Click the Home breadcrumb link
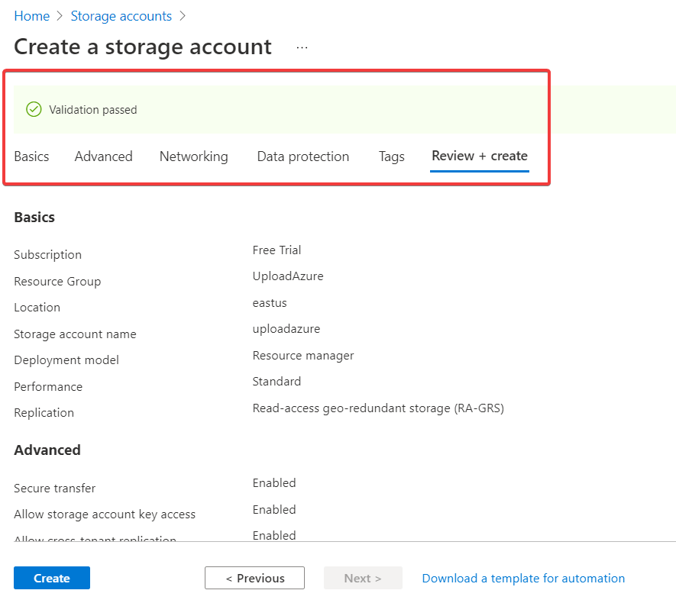 (31, 16)
